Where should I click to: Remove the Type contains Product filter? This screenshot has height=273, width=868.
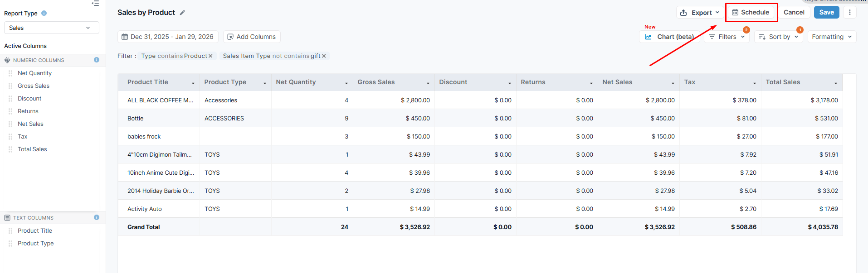(210, 56)
